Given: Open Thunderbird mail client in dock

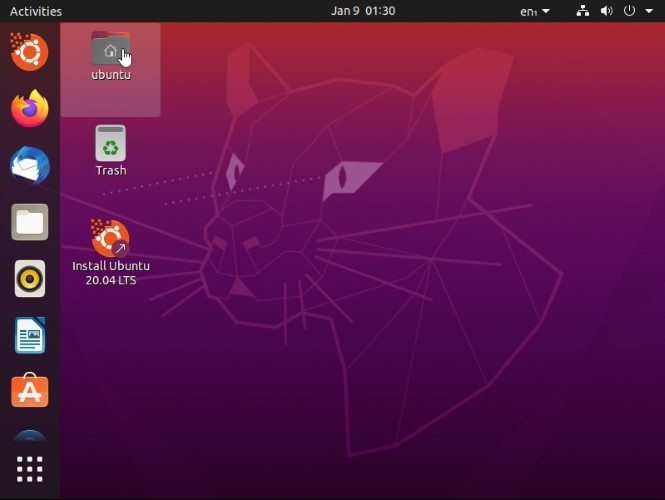Looking at the screenshot, I should [x=29, y=165].
